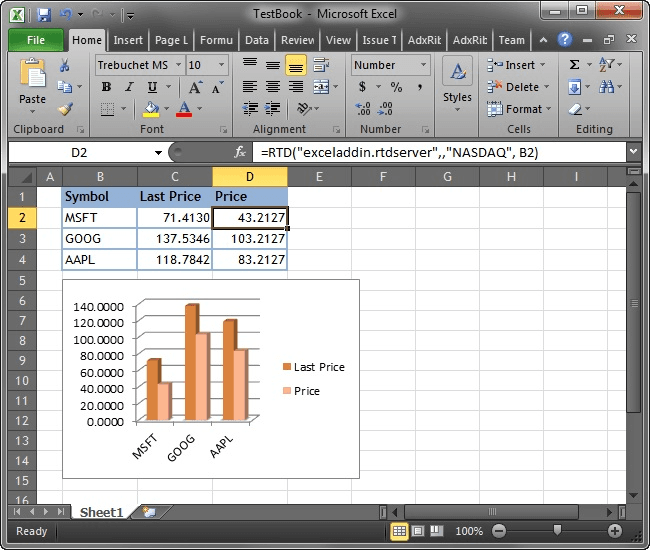650x550 pixels.
Task: Zoom in with the plus button
Action: (614, 531)
